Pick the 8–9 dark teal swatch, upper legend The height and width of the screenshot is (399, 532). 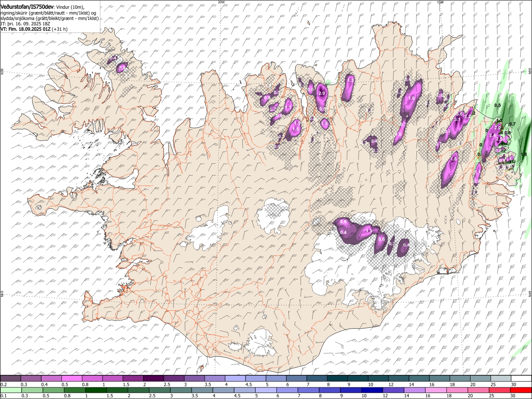[337, 378]
